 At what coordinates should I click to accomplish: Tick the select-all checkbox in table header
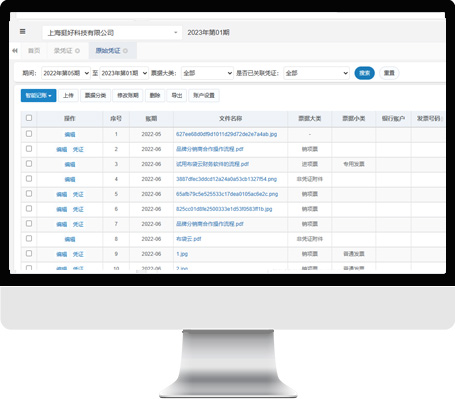click(x=29, y=118)
